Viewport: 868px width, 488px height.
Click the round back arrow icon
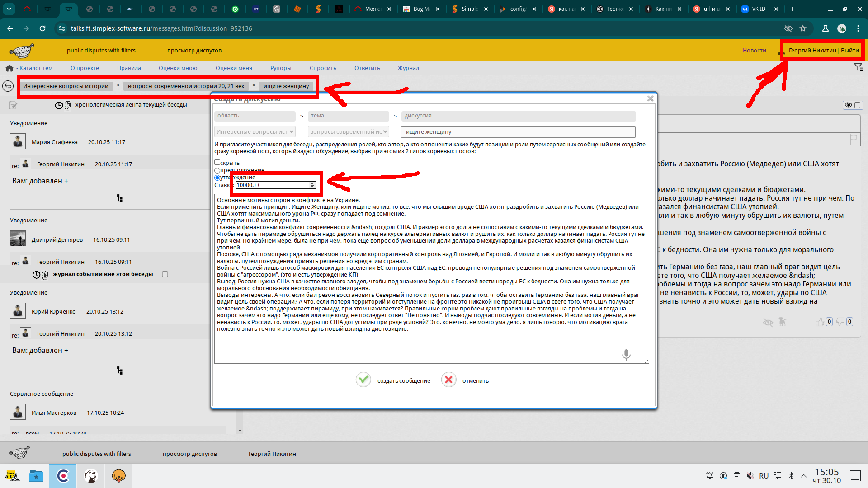pyautogui.click(x=8, y=86)
